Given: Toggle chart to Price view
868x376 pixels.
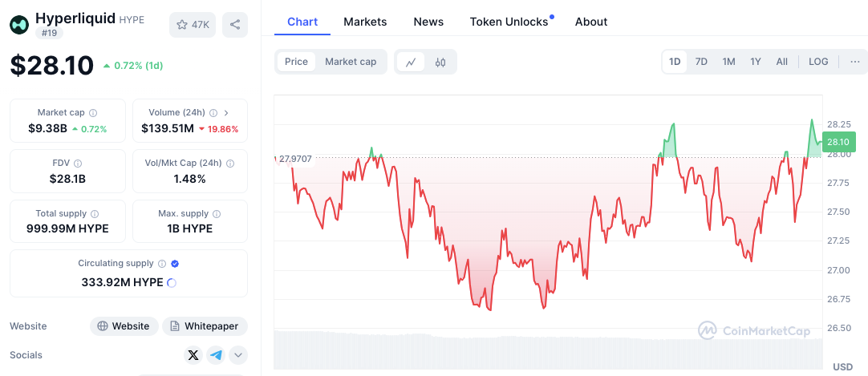Looking at the screenshot, I should pos(296,62).
